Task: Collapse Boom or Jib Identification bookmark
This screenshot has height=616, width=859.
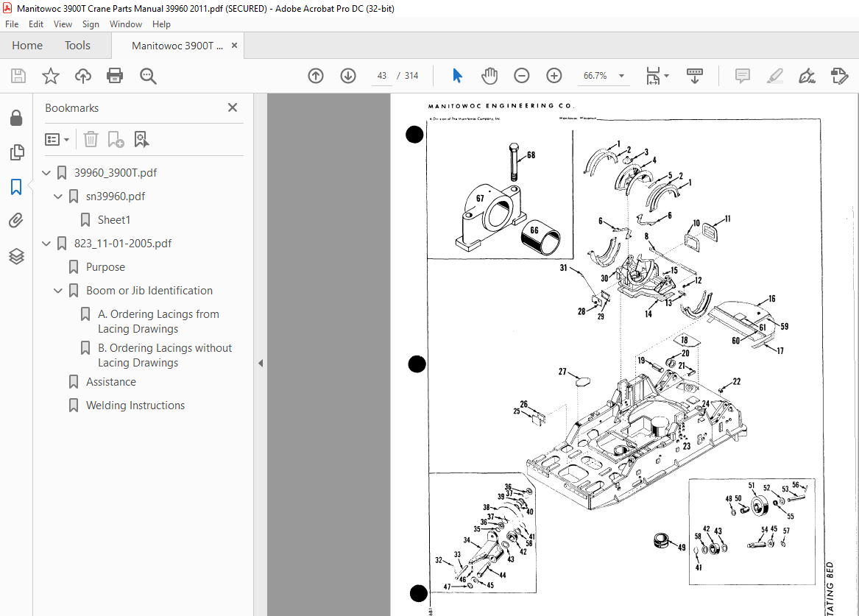Action: pos(58,290)
